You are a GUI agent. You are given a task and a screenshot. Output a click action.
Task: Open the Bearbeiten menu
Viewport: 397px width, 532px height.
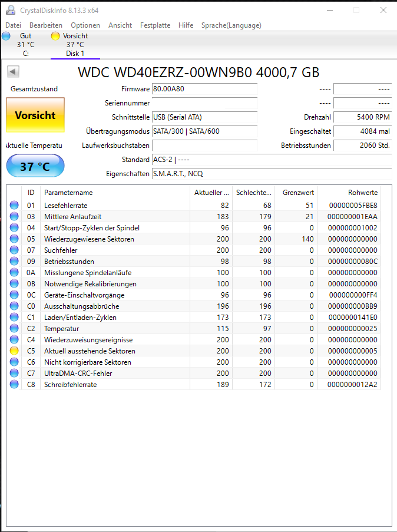coord(46,25)
